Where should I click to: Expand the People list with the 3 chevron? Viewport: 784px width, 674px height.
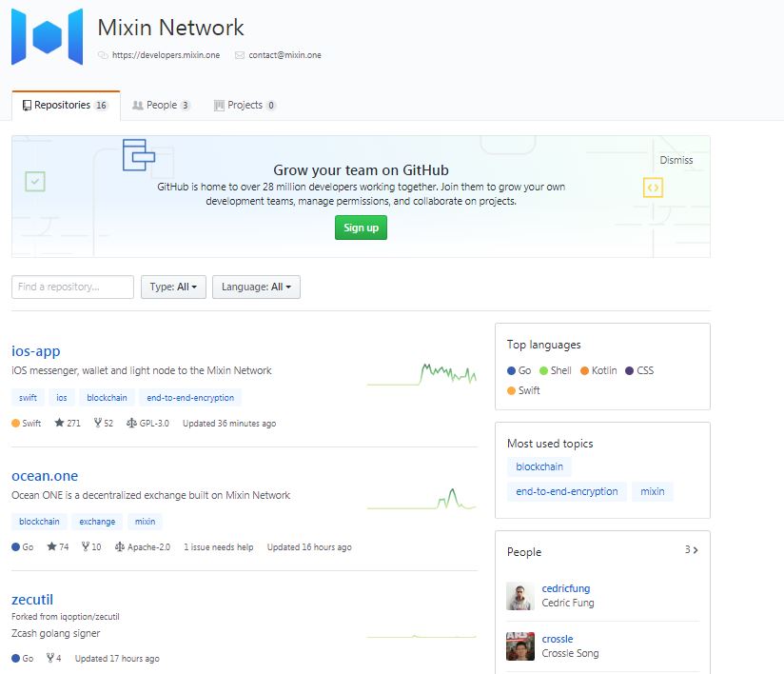pyautogui.click(x=691, y=550)
